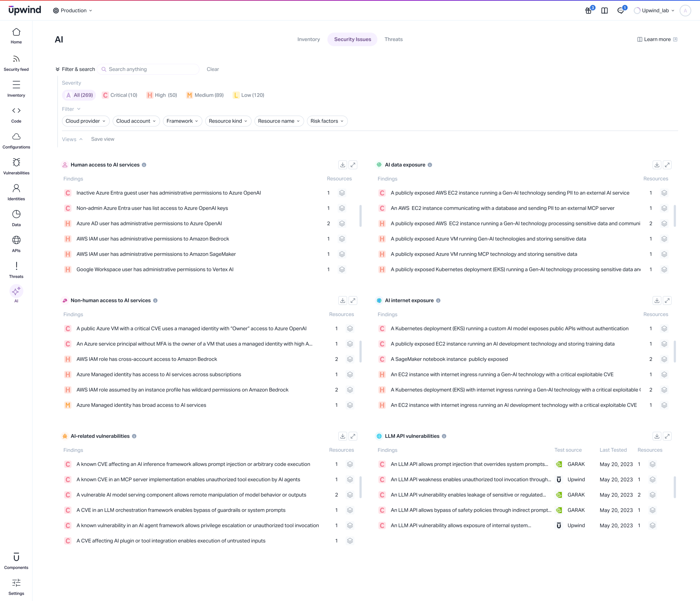Open the Upwind_lab organization dropdown

pyautogui.click(x=654, y=10)
